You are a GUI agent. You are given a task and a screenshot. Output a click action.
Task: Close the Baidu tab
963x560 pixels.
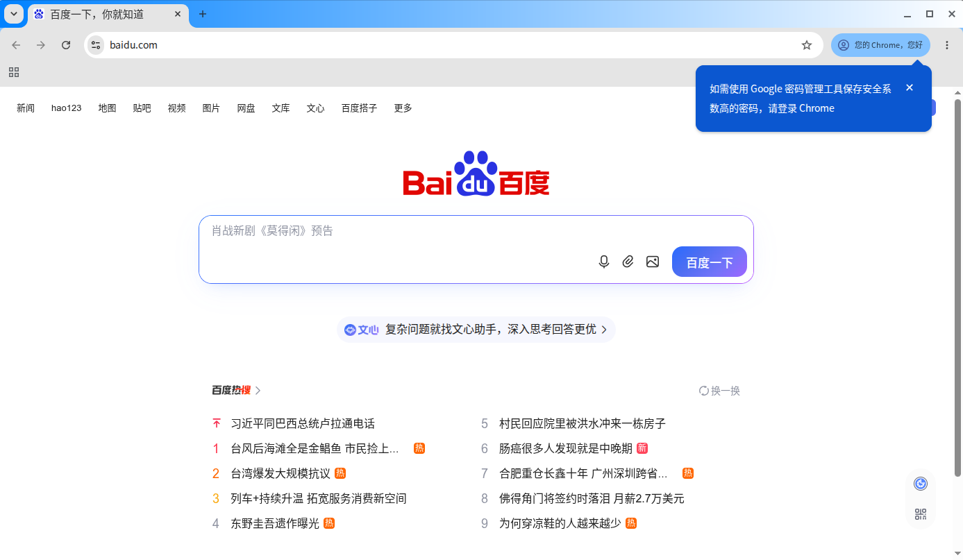tap(178, 14)
